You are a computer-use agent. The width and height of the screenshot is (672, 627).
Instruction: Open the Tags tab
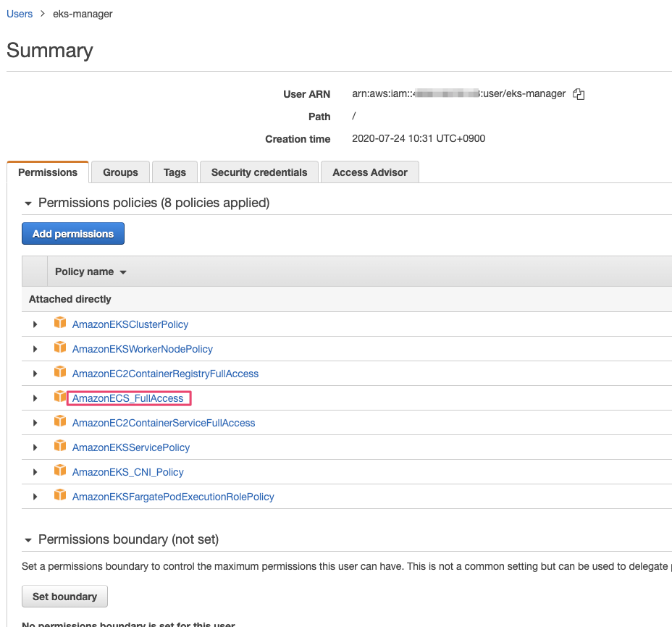pyautogui.click(x=175, y=172)
